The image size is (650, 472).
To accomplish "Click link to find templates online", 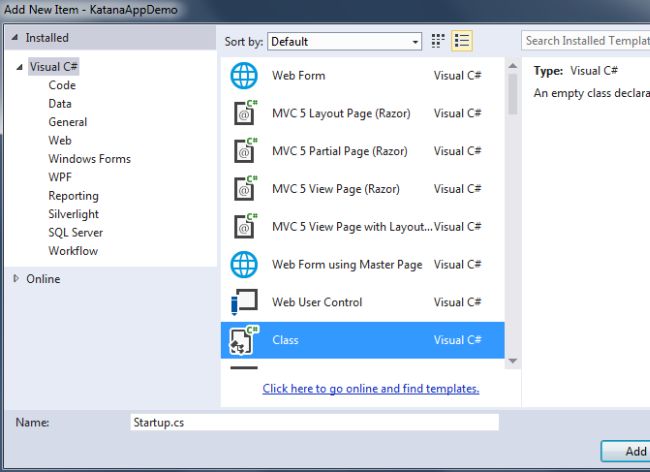I will 371,389.
